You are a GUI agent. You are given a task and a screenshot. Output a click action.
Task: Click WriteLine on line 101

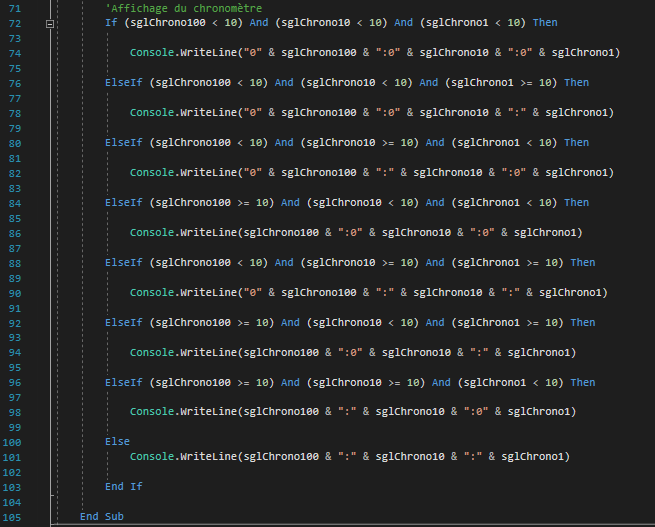tap(209, 457)
